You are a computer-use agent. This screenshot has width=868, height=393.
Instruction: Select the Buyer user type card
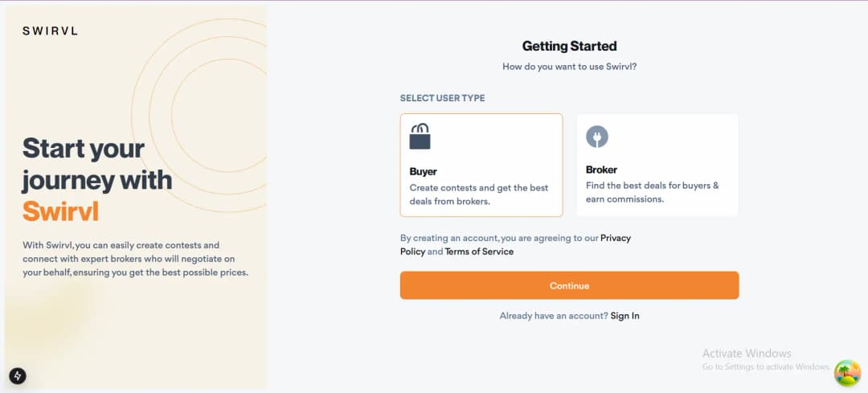pos(481,165)
